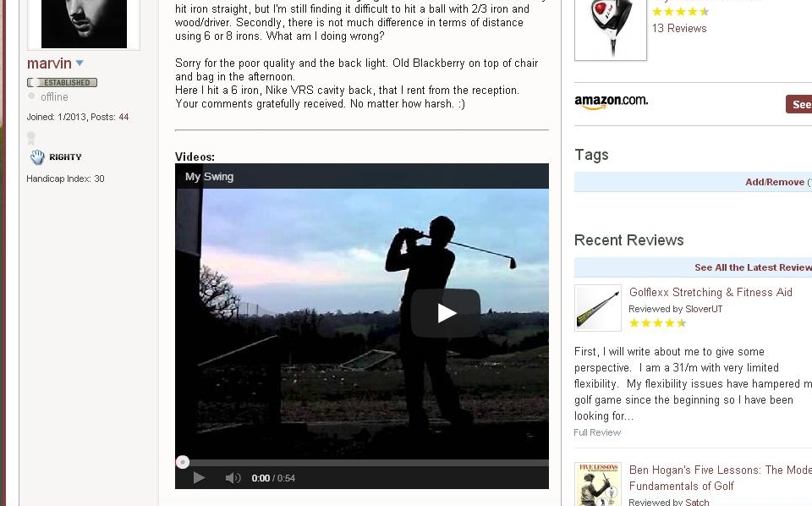Click Golflexx product thumbnail image

point(598,308)
